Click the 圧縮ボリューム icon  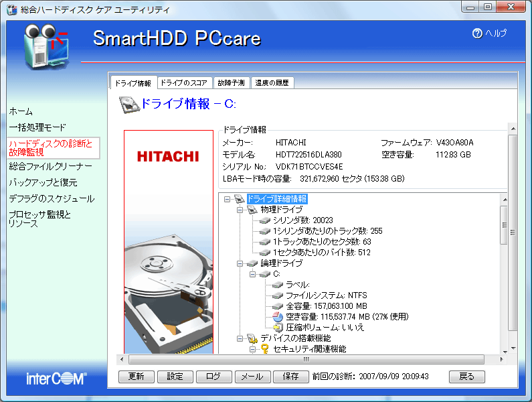point(278,328)
